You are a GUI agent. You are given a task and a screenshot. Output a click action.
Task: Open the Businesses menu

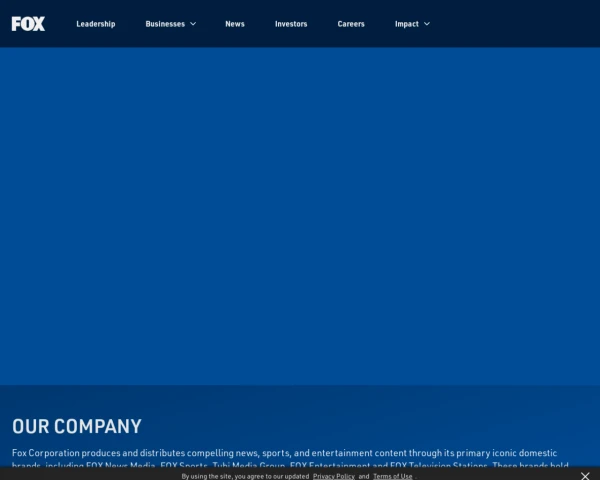click(x=165, y=24)
